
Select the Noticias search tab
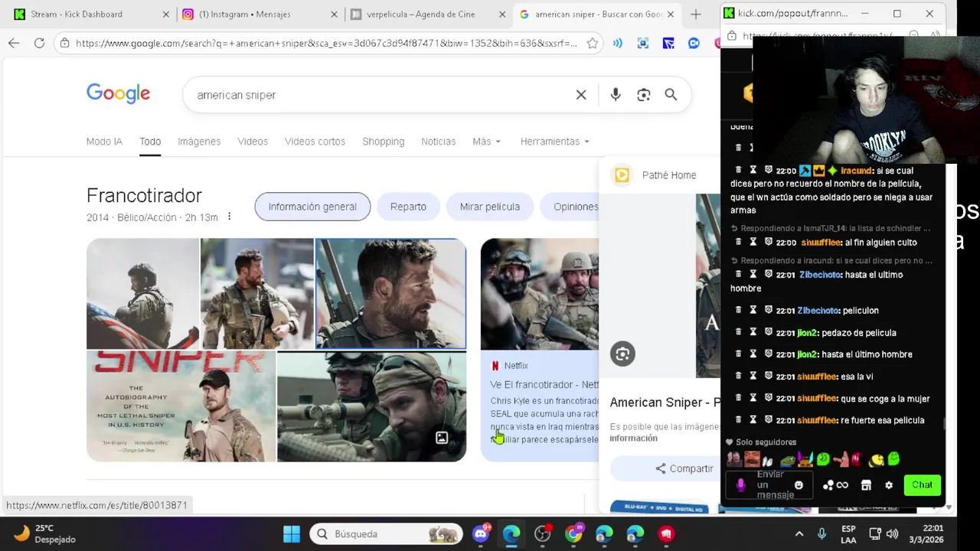(438, 142)
